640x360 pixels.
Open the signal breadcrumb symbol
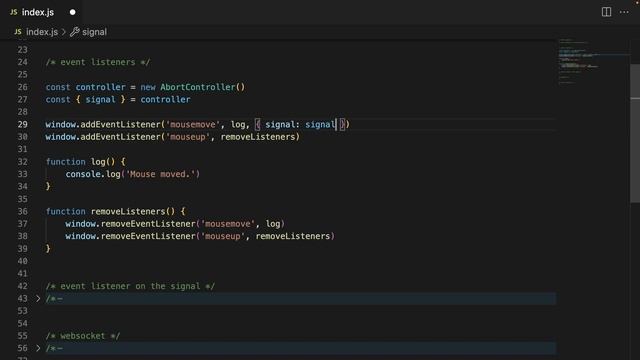[94, 32]
